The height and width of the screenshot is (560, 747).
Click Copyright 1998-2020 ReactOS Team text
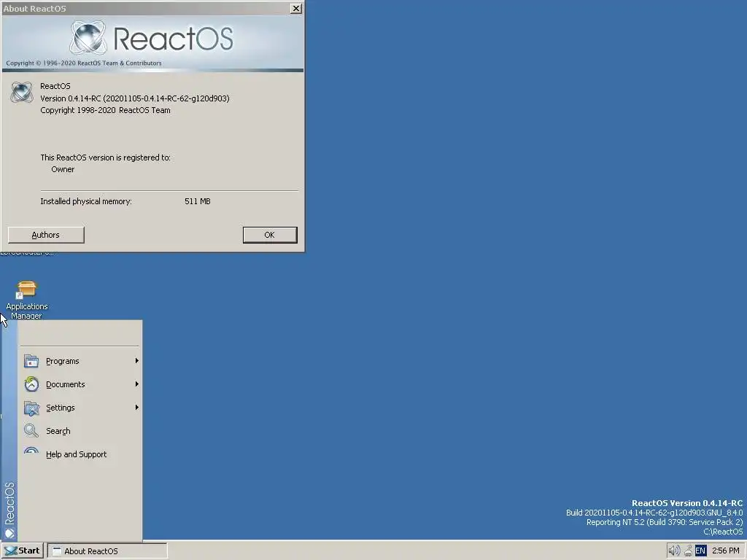(105, 111)
